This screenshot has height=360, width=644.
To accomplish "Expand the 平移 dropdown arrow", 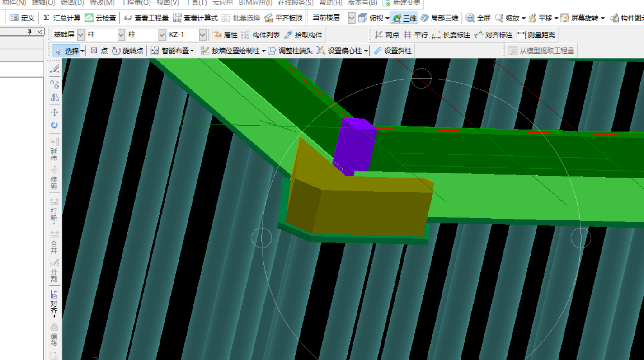I will (x=556, y=19).
